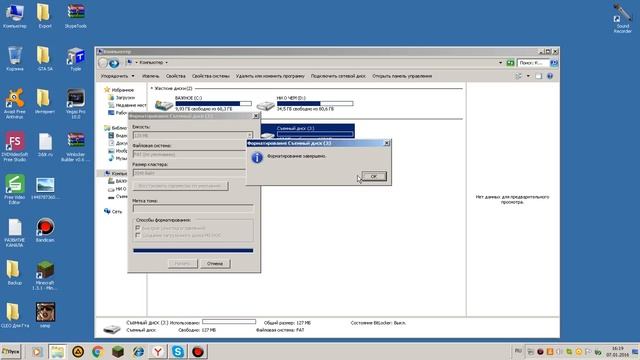
Task: Click the format progress bar
Action: click(x=193, y=251)
